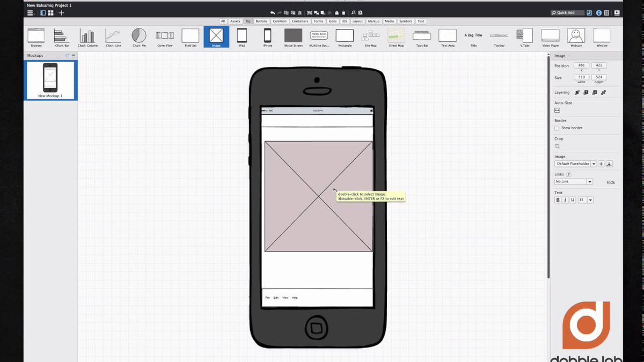
Task: Click the download image icon in inspector
Action: coord(609,164)
